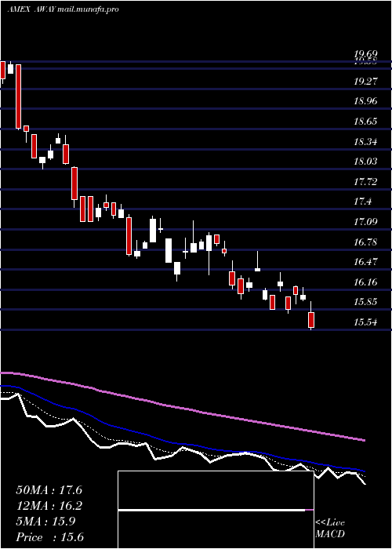
Task: Click the Price : 15.6 readout
Action: click(49, 537)
